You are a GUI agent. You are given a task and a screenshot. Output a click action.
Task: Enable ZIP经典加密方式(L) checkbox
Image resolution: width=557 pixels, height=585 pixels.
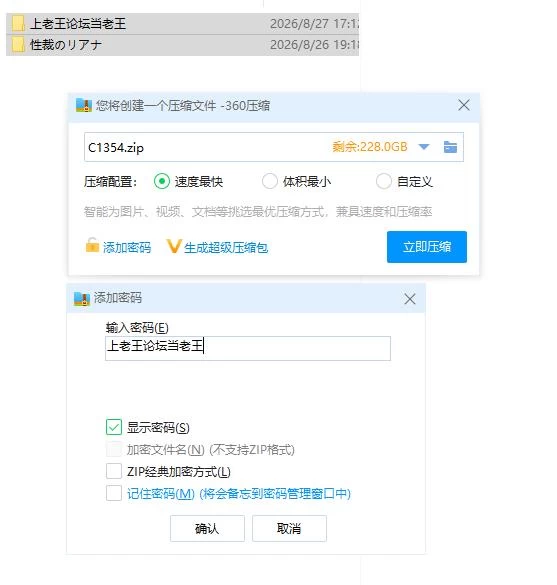click(x=114, y=471)
